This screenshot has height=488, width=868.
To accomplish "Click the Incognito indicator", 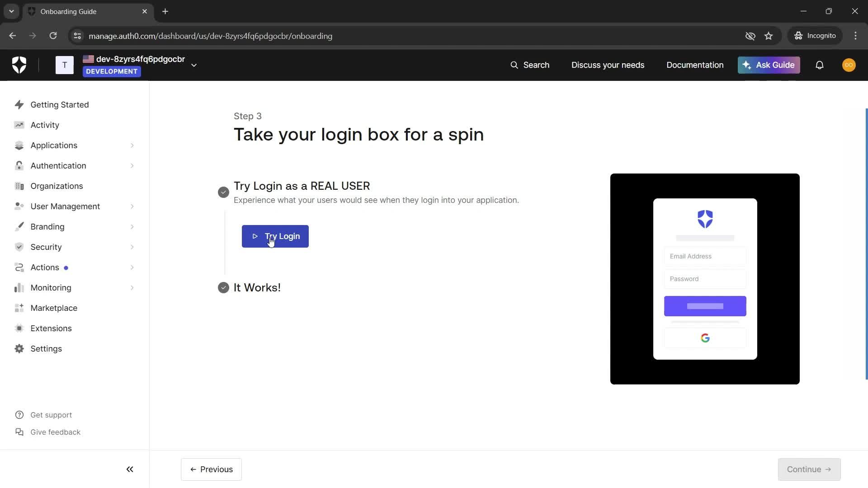I will point(815,36).
